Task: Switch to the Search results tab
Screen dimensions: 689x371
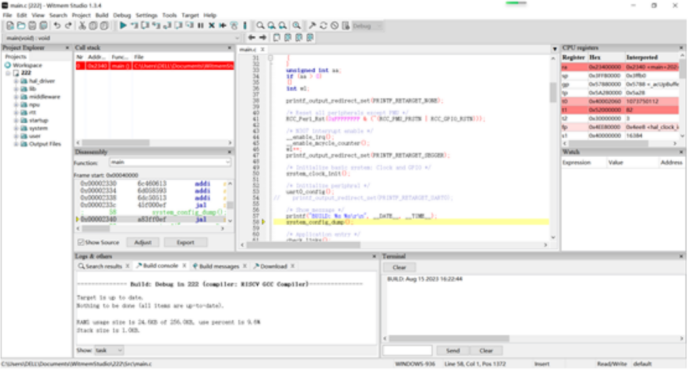Action: (104, 266)
